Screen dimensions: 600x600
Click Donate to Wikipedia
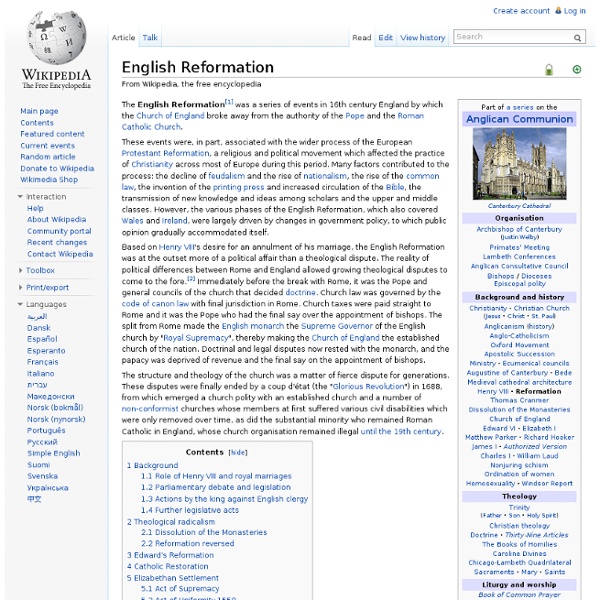[x=57, y=168]
